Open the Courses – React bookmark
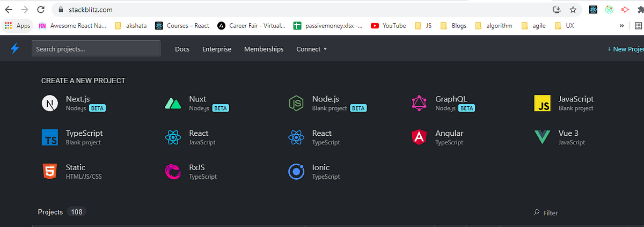This screenshot has height=227, width=644. point(182,25)
